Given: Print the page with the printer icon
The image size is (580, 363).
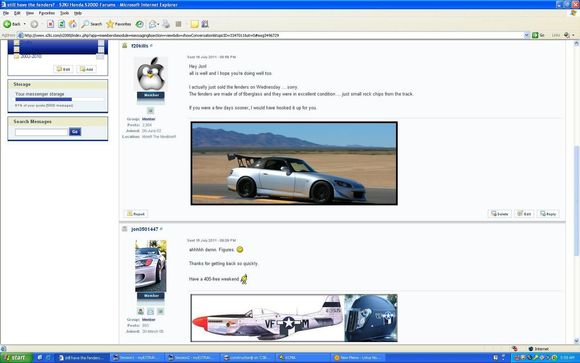Looking at the screenshot, I should (166, 24).
